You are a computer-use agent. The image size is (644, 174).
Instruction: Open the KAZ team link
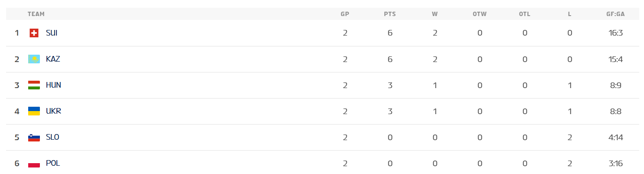(53, 59)
